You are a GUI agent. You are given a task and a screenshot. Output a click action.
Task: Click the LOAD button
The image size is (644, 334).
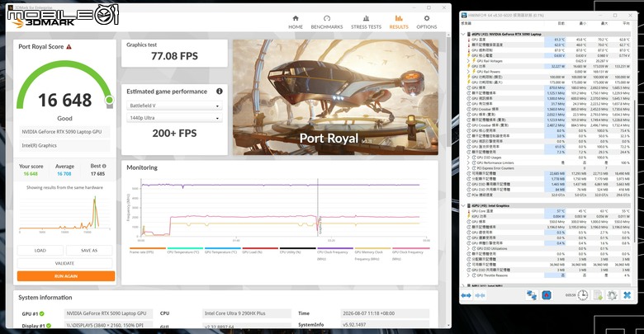point(40,251)
